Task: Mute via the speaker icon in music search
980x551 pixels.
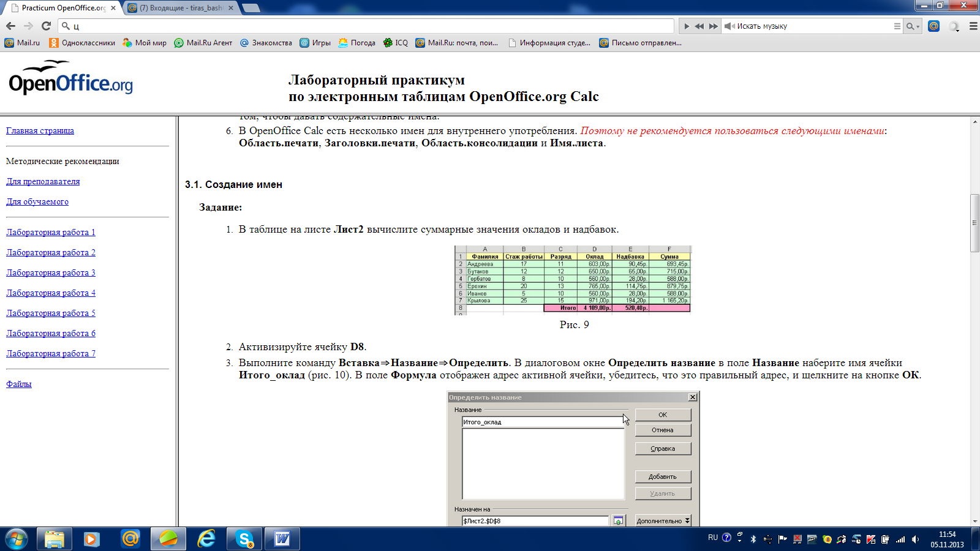Action: [729, 26]
